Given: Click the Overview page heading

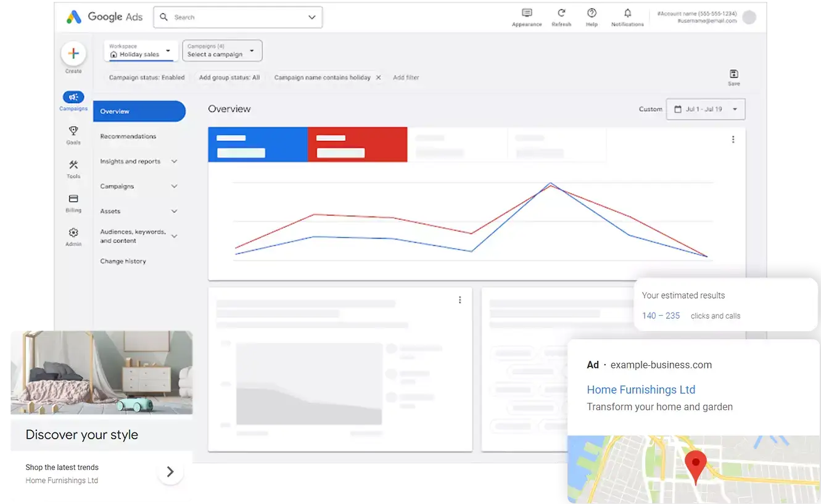Looking at the screenshot, I should point(229,109).
